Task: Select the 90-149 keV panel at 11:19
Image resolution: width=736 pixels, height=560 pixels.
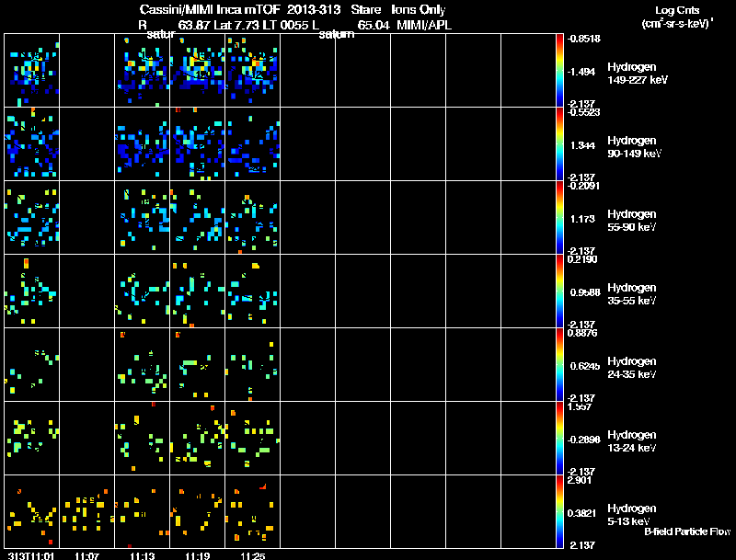Action: pyautogui.click(x=198, y=144)
